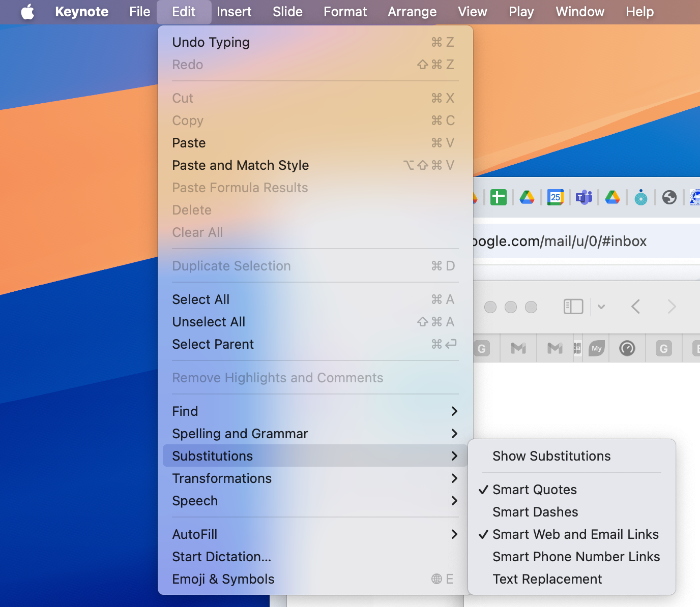This screenshot has height=607, width=700.
Task: Select the Gmail tab right of the first G tab
Action: pyautogui.click(x=518, y=348)
